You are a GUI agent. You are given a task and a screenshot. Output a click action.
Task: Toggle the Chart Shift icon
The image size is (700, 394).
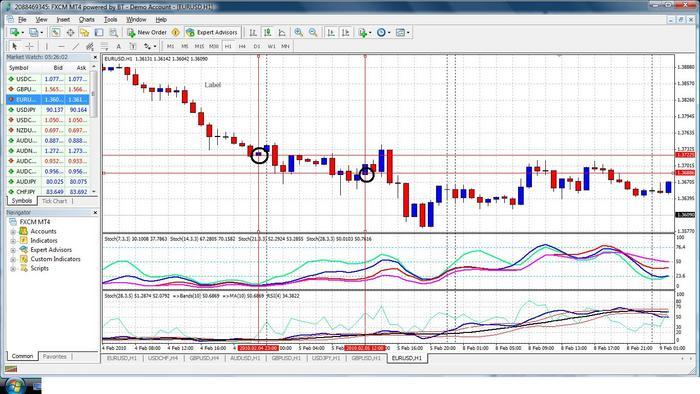(x=346, y=32)
